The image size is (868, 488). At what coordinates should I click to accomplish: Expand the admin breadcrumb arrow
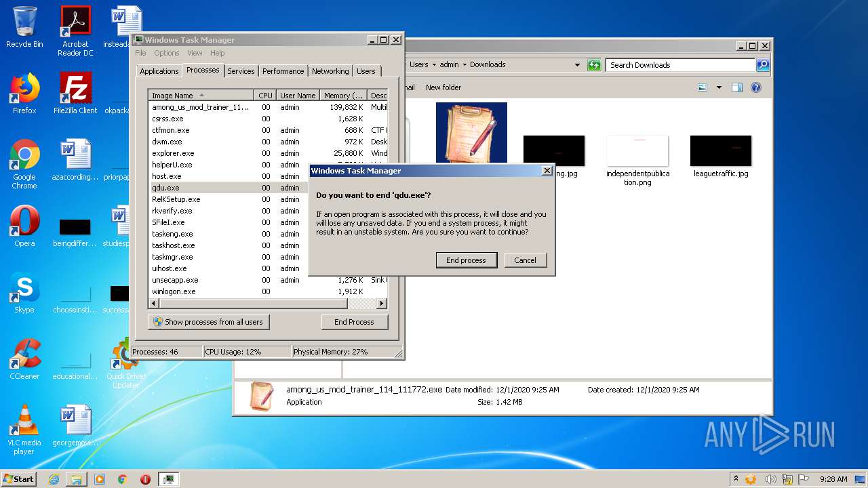(x=465, y=65)
